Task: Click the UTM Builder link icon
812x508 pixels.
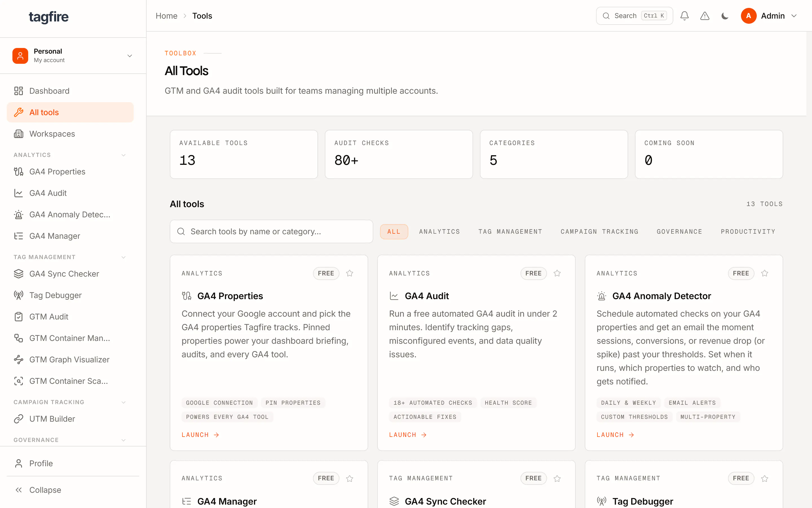Action: coord(18,419)
